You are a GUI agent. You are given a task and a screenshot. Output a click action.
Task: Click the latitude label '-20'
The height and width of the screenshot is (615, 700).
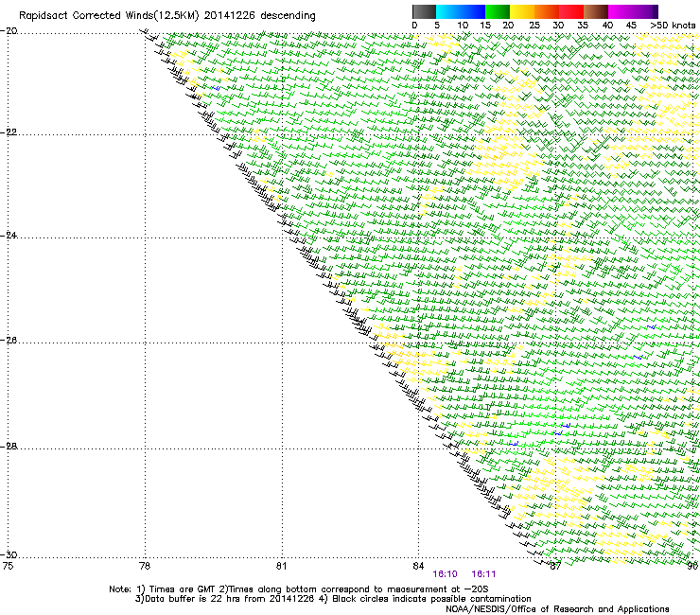[x=9, y=31]
